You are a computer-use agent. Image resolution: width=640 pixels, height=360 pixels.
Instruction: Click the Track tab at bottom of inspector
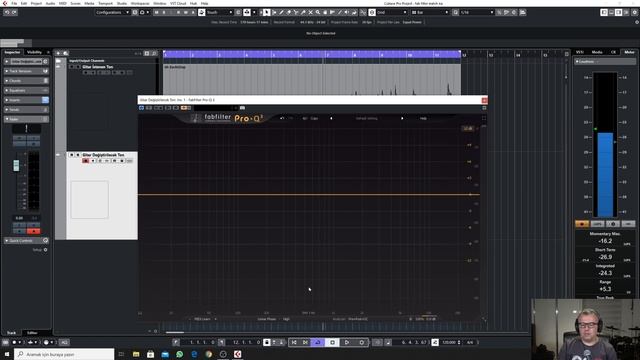tap(11, 333)
